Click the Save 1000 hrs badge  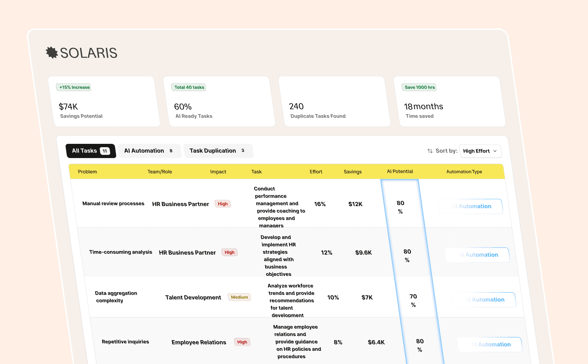(x=419, y=87)
